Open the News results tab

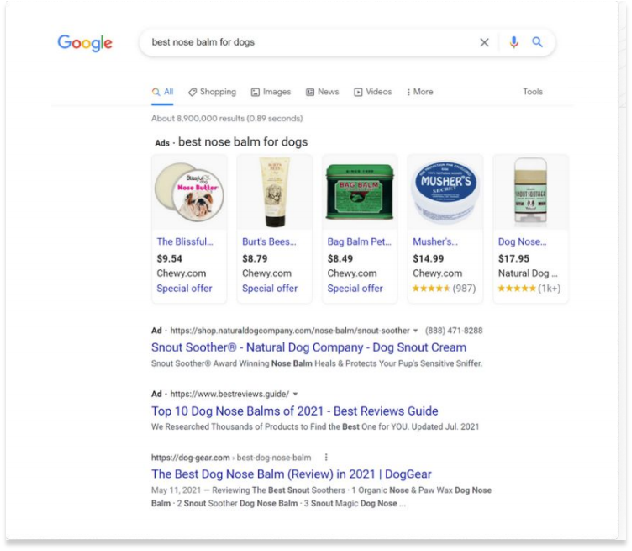click(323, 92)
